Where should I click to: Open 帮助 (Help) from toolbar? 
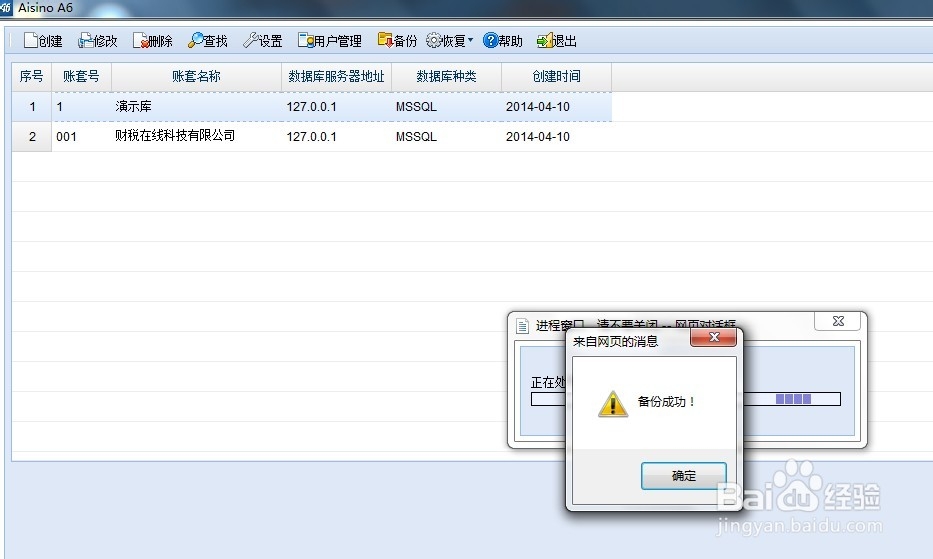point(503,40)
